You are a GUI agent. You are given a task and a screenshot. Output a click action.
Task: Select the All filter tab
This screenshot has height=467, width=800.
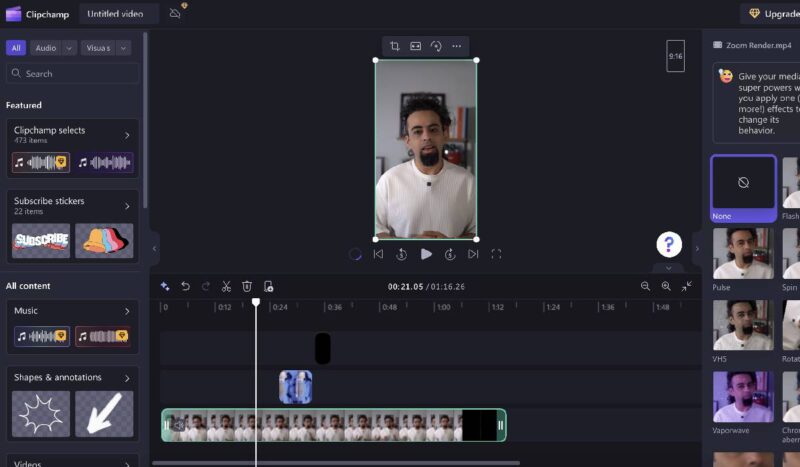pos(16,48)
